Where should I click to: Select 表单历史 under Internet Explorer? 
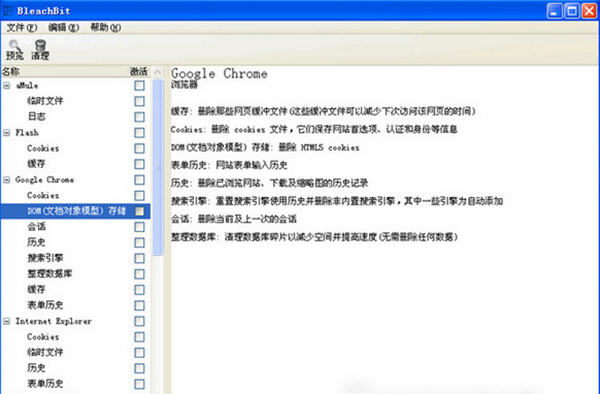coord(45,384)
